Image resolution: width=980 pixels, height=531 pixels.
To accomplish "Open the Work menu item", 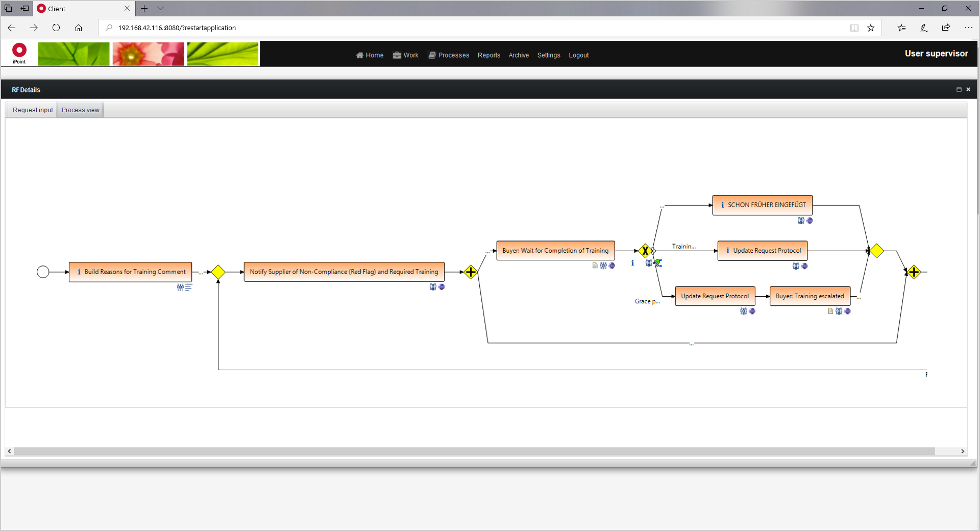I will pyautogui.click(x=406, y=55).
